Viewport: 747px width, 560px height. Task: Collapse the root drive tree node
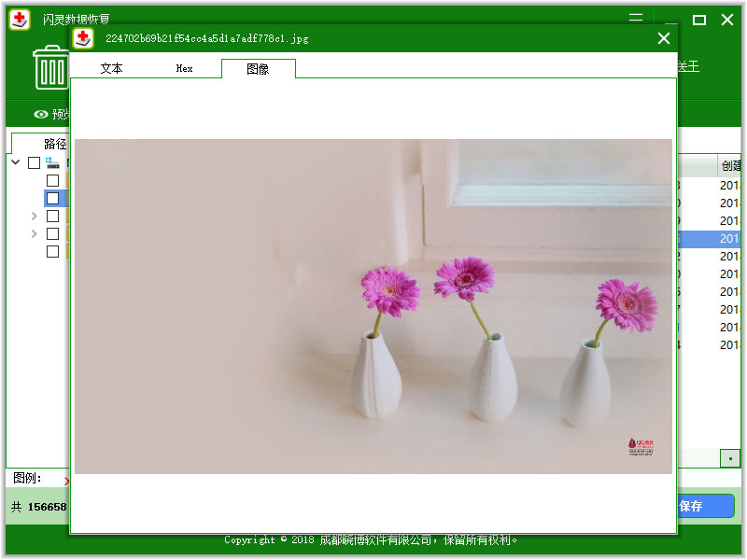pos(16,162)
